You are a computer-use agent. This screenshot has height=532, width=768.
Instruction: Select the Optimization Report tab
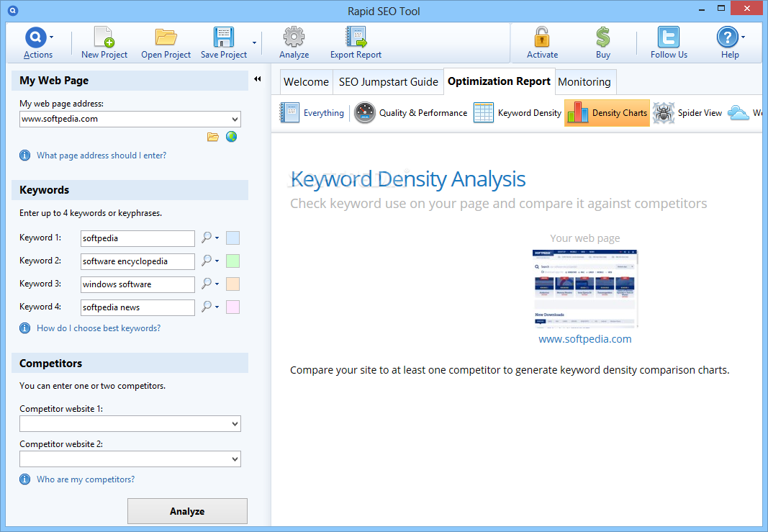point(499,81)
